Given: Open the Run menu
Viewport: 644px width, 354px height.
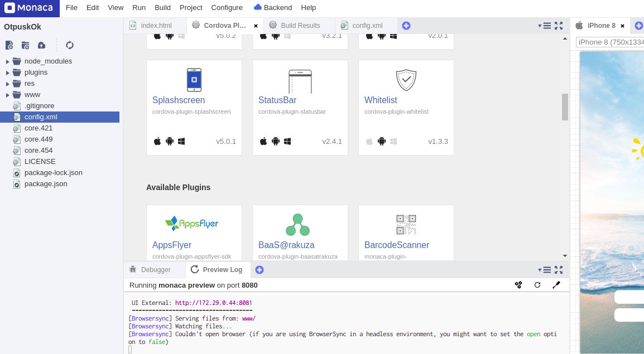Looking at the screenshot, I should click(x=139, y=7).
